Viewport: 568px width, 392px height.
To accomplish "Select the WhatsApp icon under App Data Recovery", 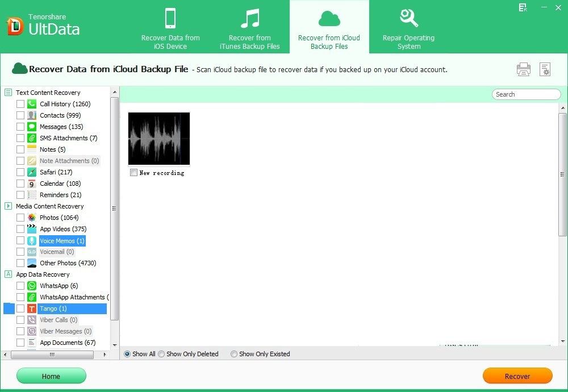I will (31, 285).
